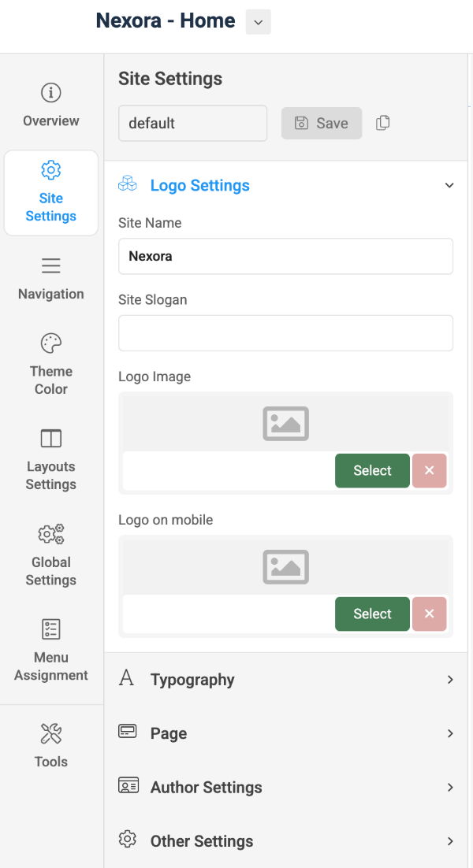Switch to the Layouts Settings tab label
This screenshot has height=868, width=473.
point(51,476)
